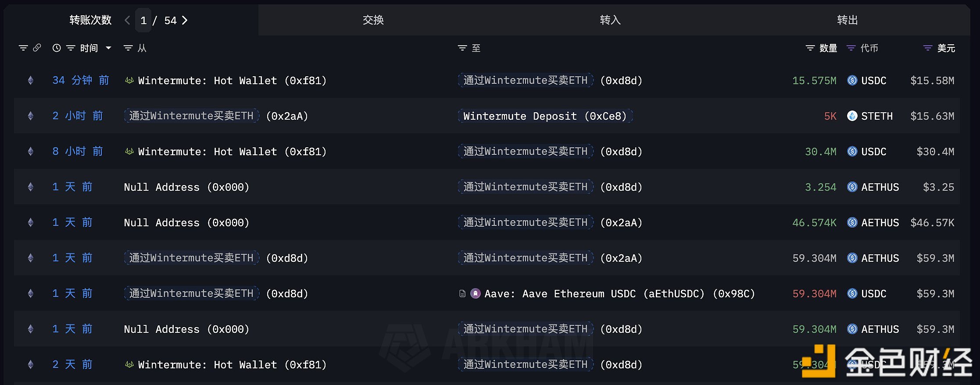This screenshot has width=980, height=385.
Task: Go to the next page of transfers
Action: tap(185, 20)
